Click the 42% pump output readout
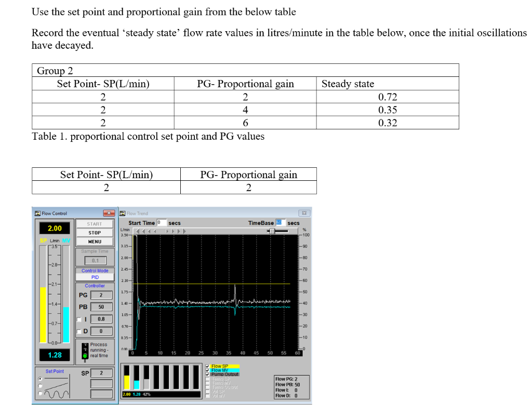This screenshot has width=532, height=411. [147, 394]
